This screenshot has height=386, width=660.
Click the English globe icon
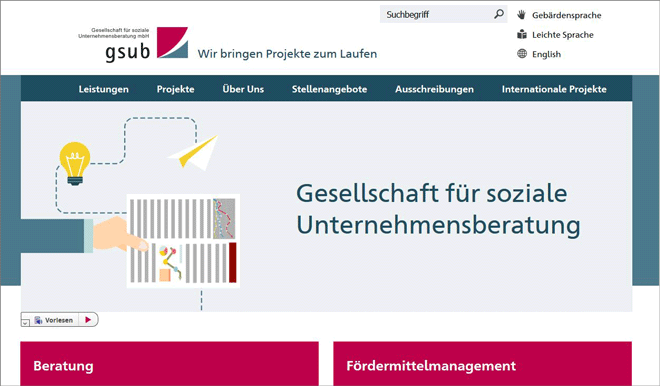tap(522, 53)
